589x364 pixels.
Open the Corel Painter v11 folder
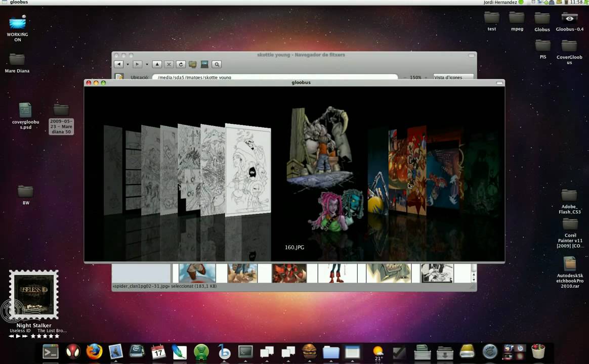click(570, 234)
